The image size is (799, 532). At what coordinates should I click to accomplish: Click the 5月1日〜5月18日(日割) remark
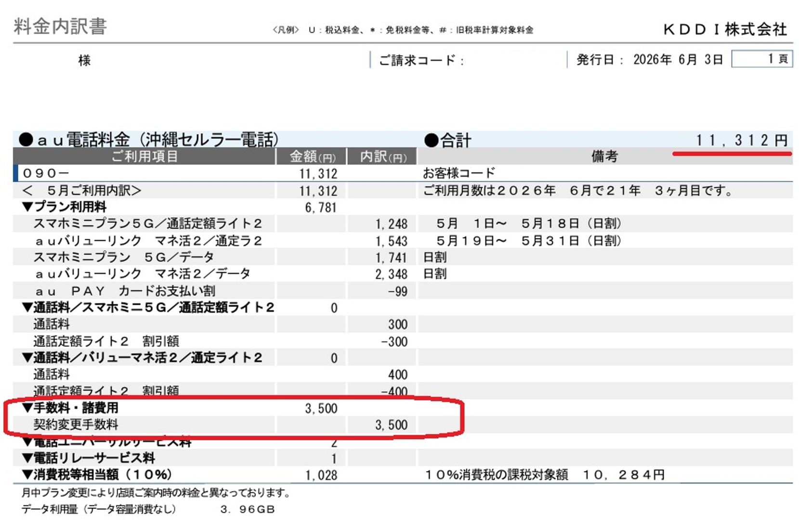(x=529, y=224)
